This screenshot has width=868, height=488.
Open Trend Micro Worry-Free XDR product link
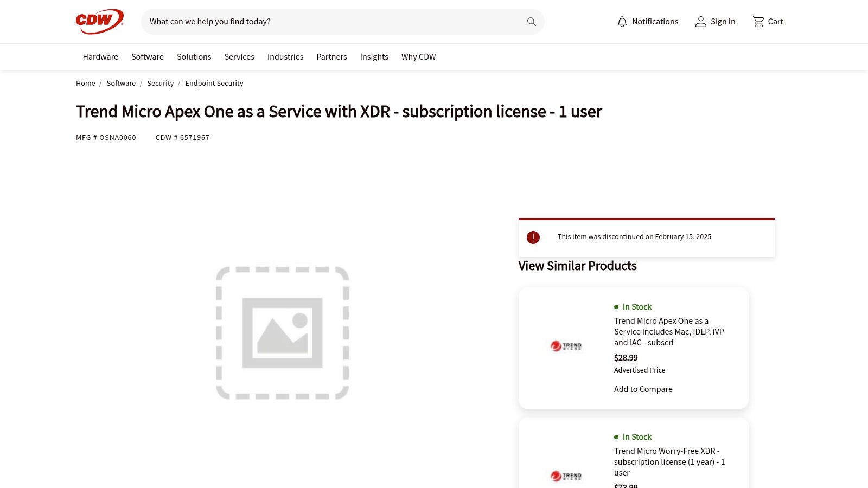pos(669,461)
